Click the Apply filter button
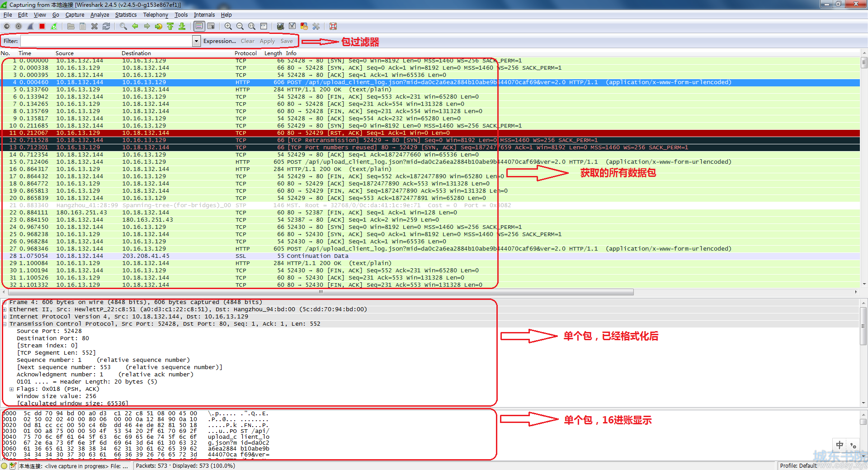Image resolution: width=868 pixels, height=470 pixels. pyautogui.click(x=267, y=41)
